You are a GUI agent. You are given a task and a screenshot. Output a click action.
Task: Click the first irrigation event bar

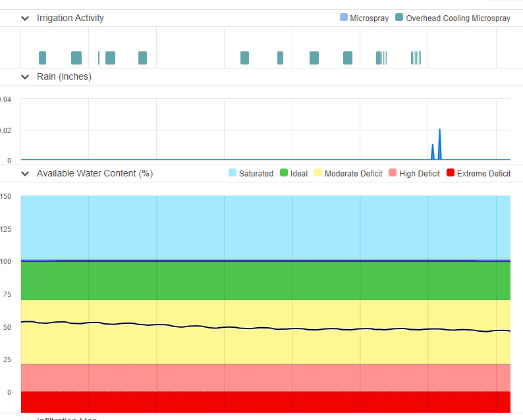tap(43, 58)
